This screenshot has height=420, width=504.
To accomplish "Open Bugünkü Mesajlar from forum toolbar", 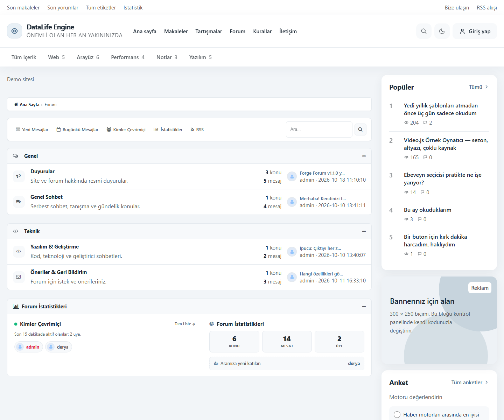I will point(77,129).
